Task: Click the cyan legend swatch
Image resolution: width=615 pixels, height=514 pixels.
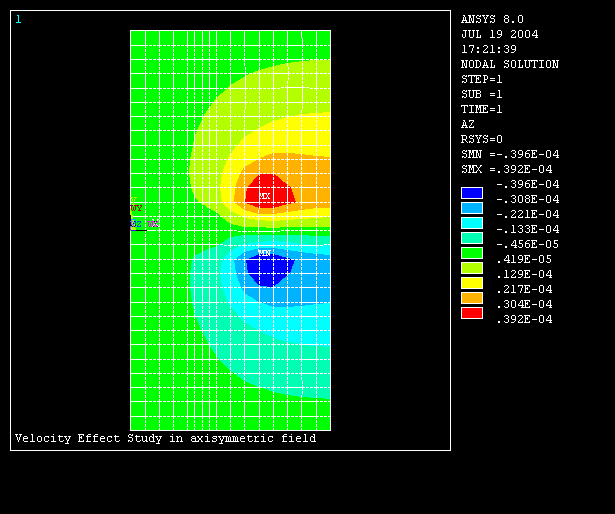Action: coord(472,223)
